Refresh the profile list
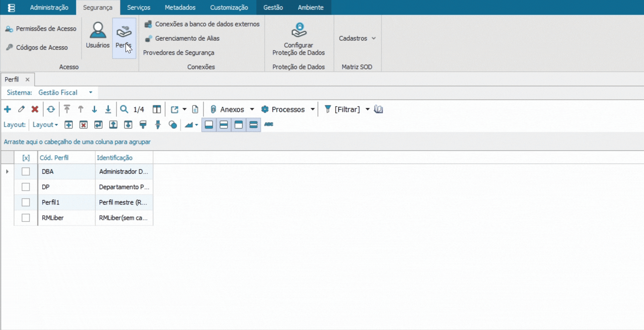The image size is (644, 330). [51, 109]
